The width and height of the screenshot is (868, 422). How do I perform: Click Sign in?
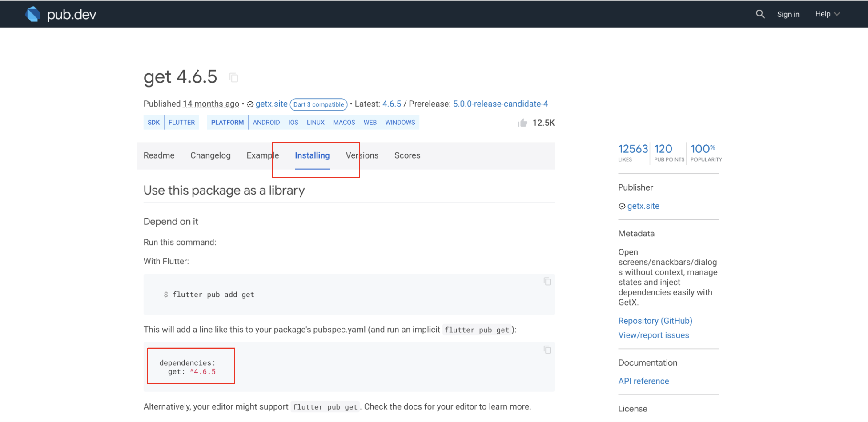788,14
